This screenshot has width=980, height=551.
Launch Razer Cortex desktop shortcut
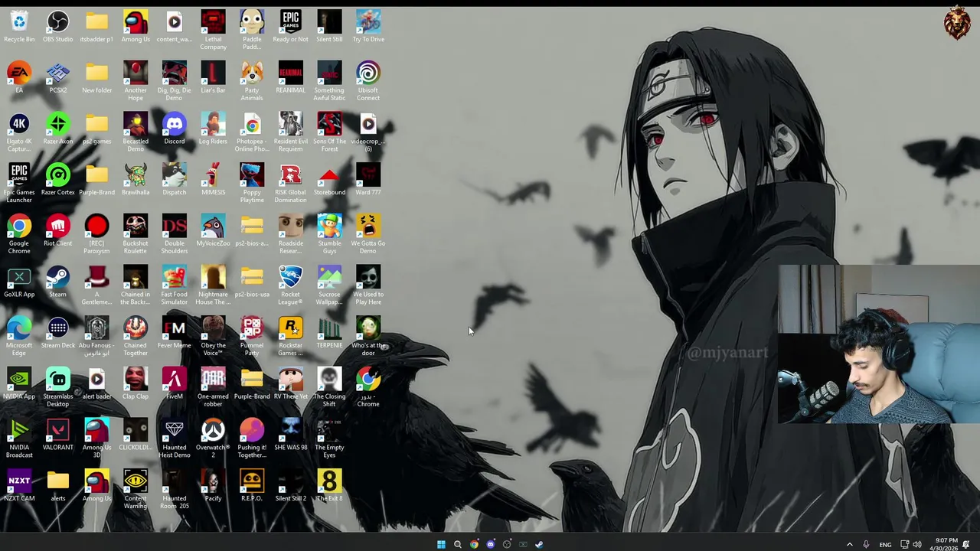point(57,180)
